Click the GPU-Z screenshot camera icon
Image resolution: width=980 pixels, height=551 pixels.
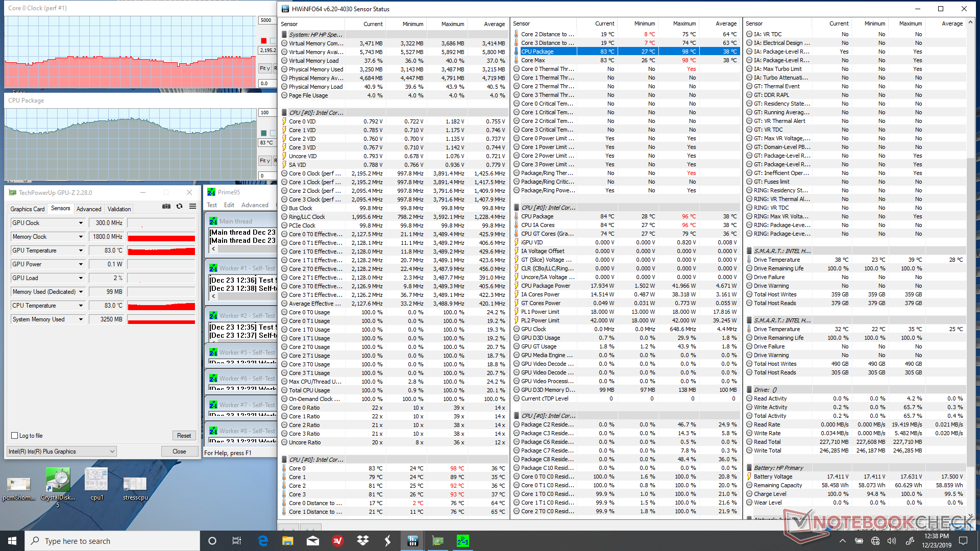click(x=166, y=207)
